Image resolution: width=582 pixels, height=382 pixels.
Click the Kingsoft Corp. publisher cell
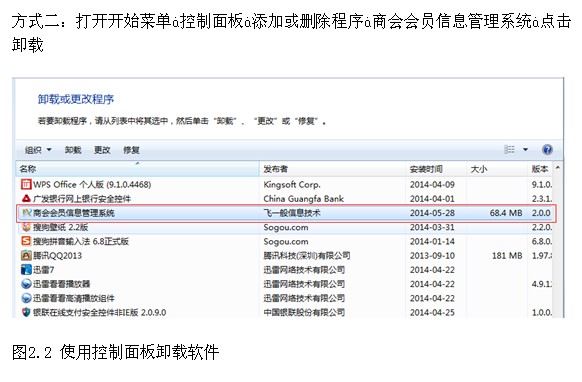292,185
